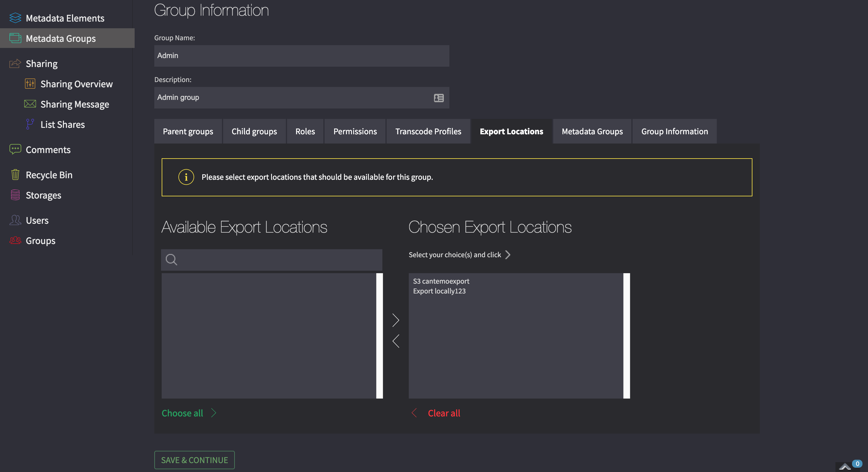Click the Users silhouette icon
The width and height of the screenshot is (868, 472).
15,220
